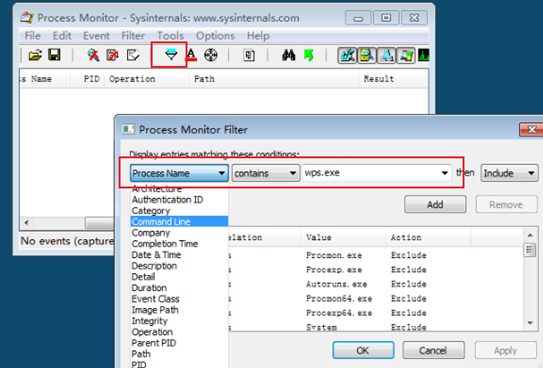Click the filter list scrollbar up arrow
The height and width of the screenshot is (368, 543).
(x=530, y=235)
